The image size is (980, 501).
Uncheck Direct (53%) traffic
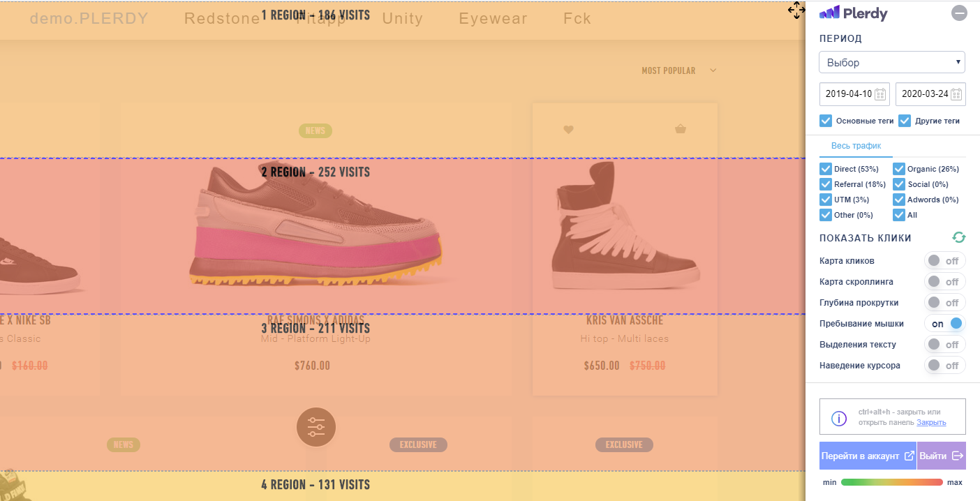pyautogui.click(x=826, y=169)
